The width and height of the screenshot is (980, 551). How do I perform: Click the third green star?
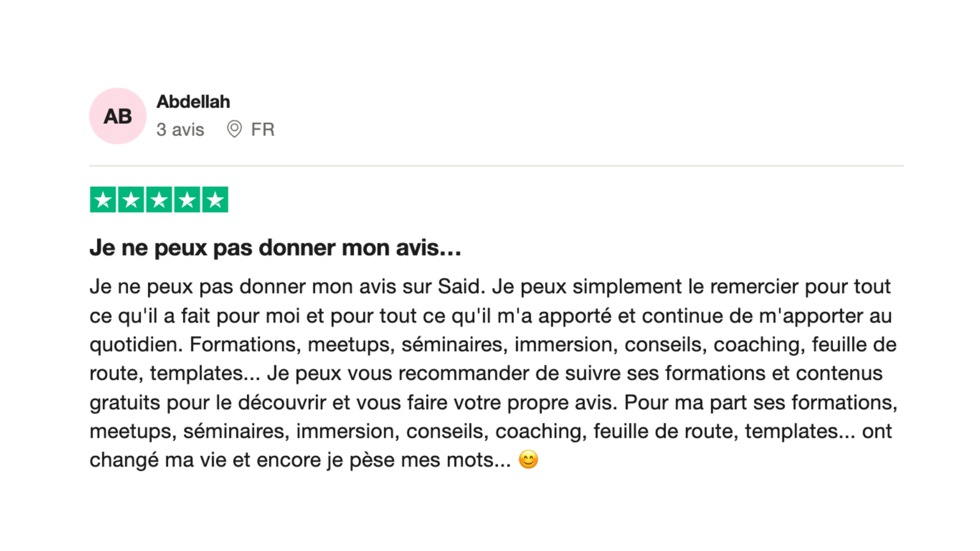click(x=159, y=200)
